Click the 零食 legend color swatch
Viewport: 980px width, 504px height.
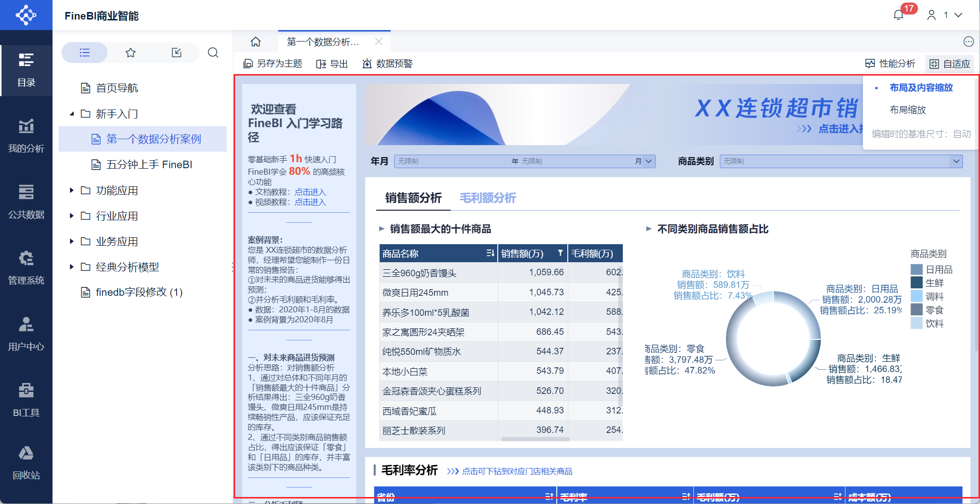916,310
